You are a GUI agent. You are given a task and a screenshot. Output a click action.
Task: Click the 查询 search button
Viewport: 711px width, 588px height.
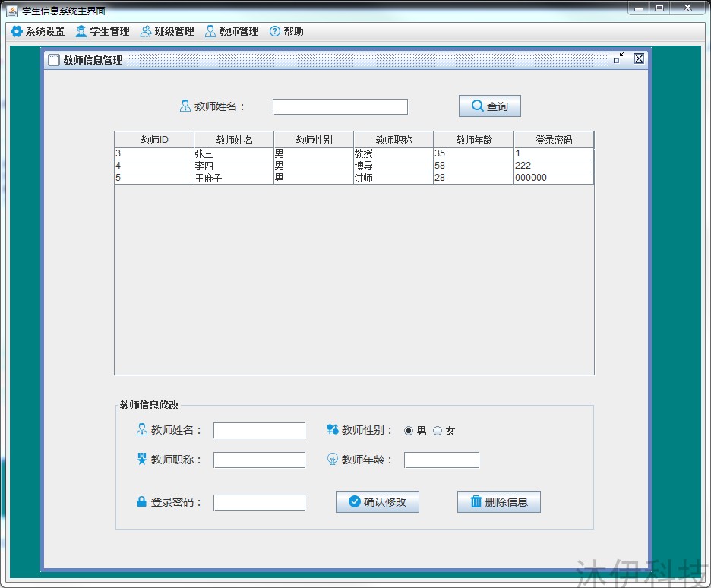tap(490, 106)
